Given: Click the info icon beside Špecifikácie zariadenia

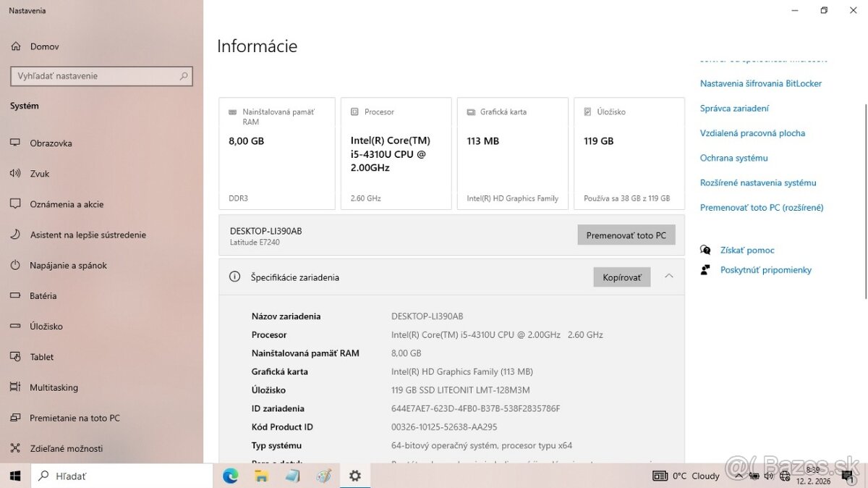Looking at the screenshot, I should pos(234,276).
